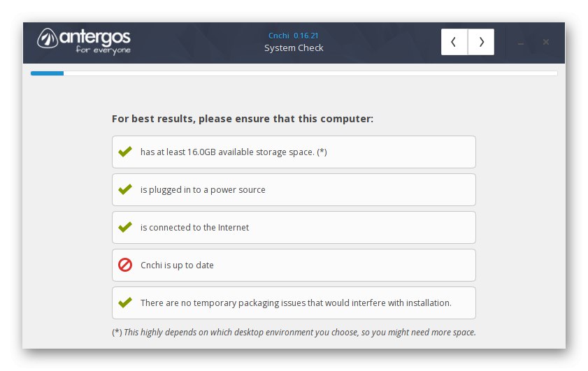Click the checkmark for Internet connection row
Screen dimensions: 588x371
(125, 227)
